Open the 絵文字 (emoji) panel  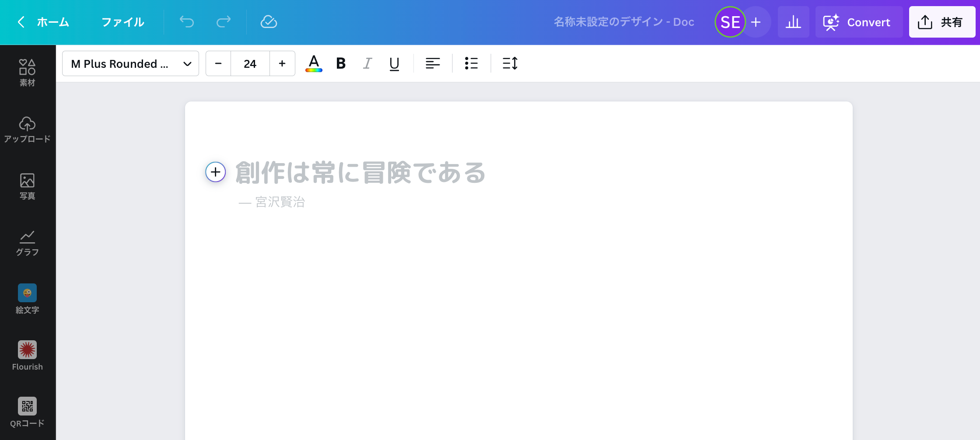[x=27, y=299]
